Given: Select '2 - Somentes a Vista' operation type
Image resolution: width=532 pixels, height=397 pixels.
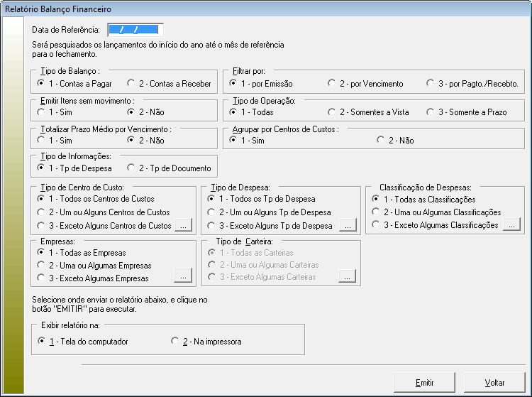Looking at the screenshot, I should click(332, 112).
